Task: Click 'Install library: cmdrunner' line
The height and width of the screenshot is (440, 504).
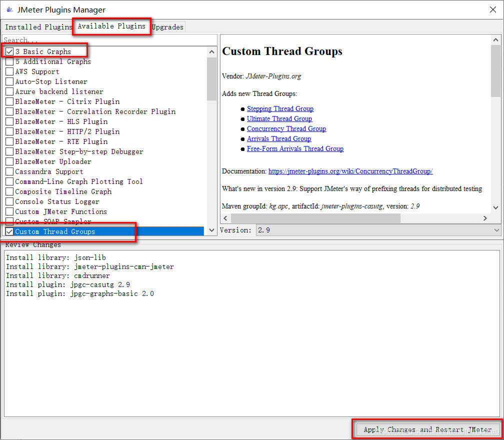Action: pyautogui.click(x=58, y=275)
